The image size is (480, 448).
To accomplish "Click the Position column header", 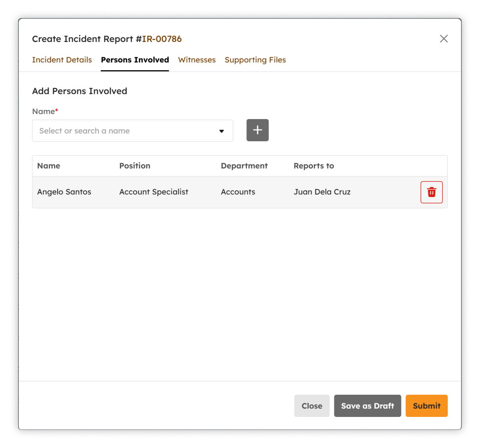I will point(135,165).
